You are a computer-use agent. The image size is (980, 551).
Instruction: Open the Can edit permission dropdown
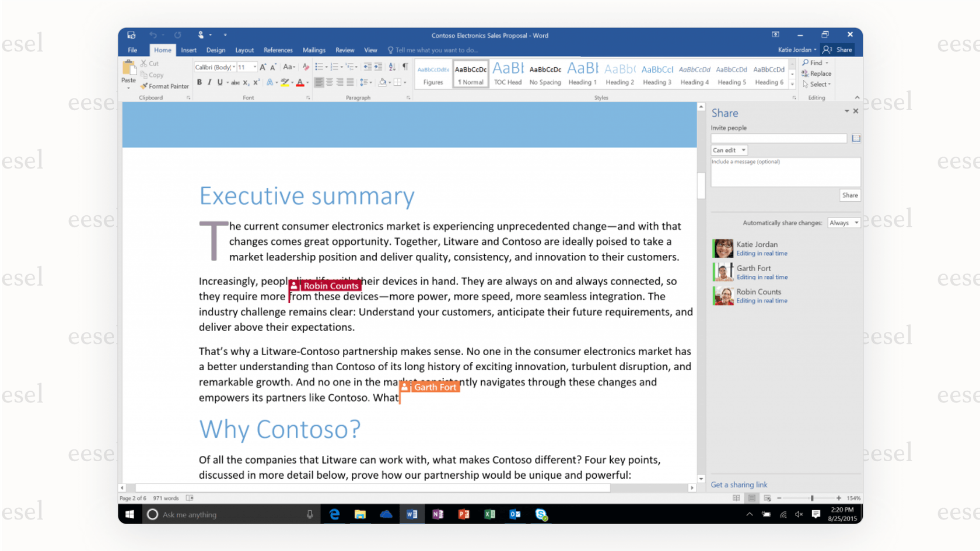[728, 150]
